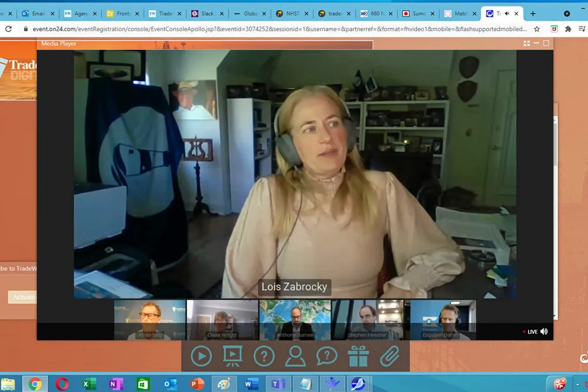Open Microsoft Teams from the taskbar
This screenshot has height=392, width=588.
278,384
